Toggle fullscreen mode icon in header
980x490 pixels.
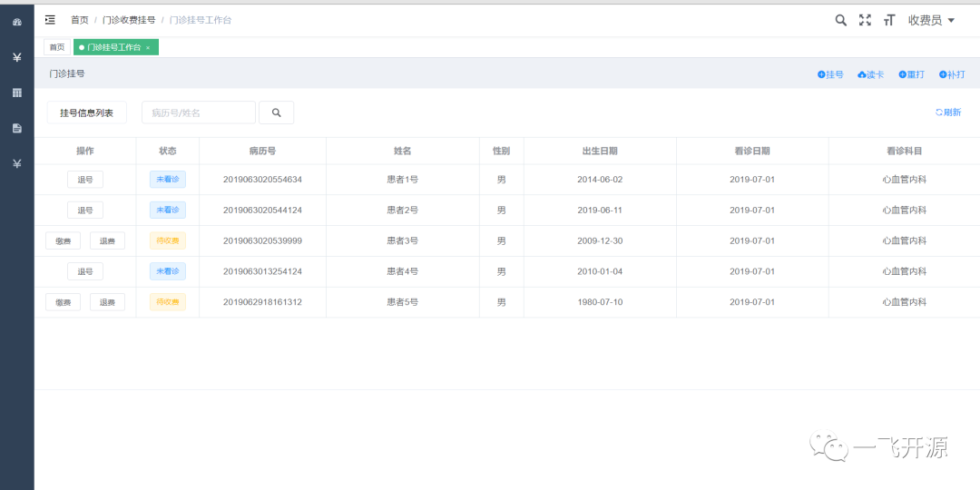[865, 20]
